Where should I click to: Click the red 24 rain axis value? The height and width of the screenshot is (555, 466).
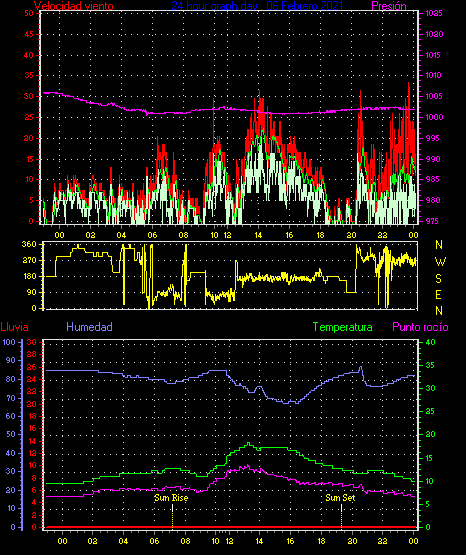[32, 379]
